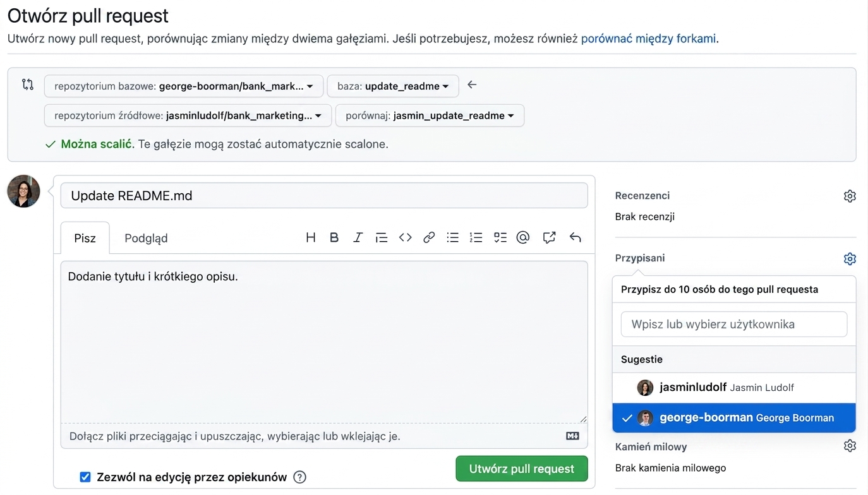Click the Można scalić status text
This screenshot has width=868, height=495.
pos(98,144)
